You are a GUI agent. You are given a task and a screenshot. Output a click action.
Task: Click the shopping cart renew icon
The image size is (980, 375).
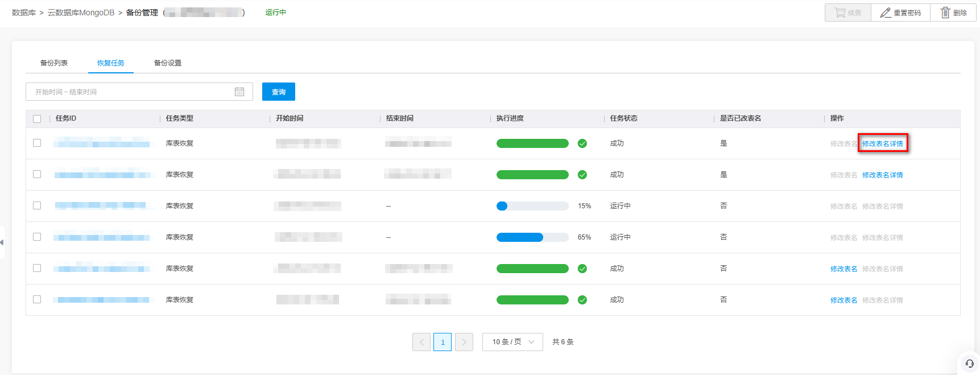point(840,13)
